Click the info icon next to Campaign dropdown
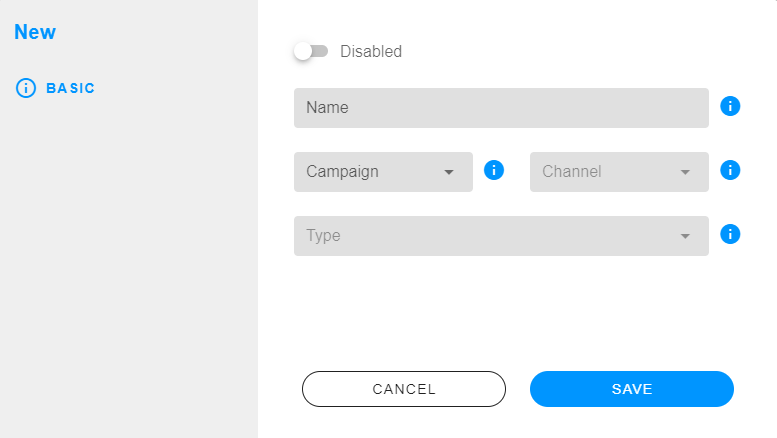 (x=493, y=170)
